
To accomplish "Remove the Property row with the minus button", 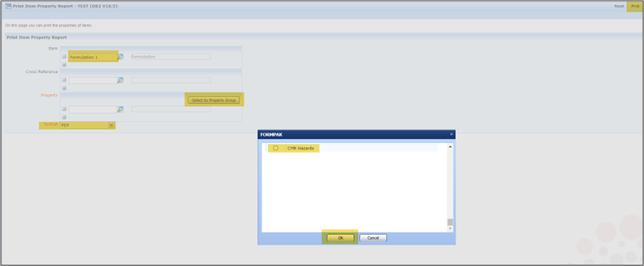I will (64, 109).
